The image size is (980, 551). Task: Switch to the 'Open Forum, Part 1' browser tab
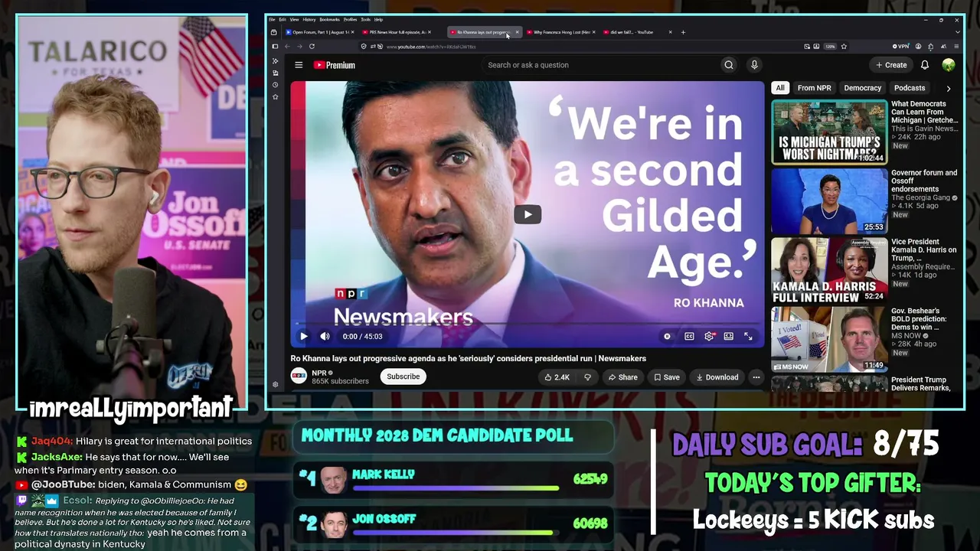pos(321,32)
